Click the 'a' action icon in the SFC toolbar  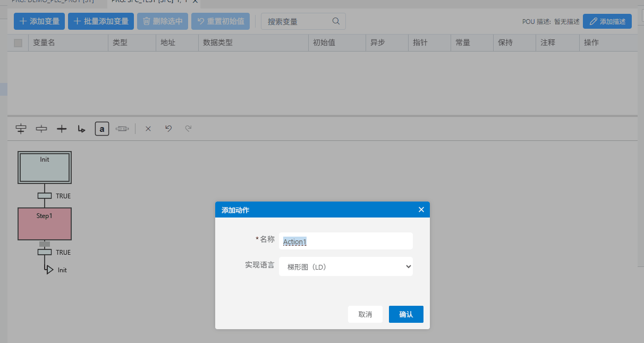pyautogui.click(x=102, y=128)
